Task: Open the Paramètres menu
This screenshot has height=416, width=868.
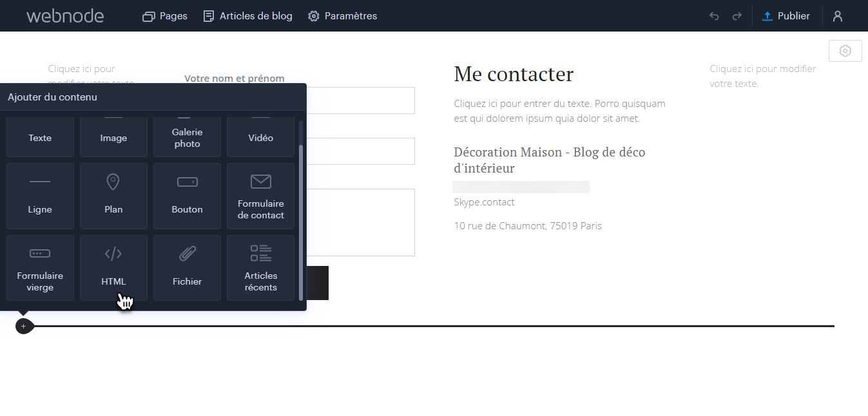Action: (342, 16)
